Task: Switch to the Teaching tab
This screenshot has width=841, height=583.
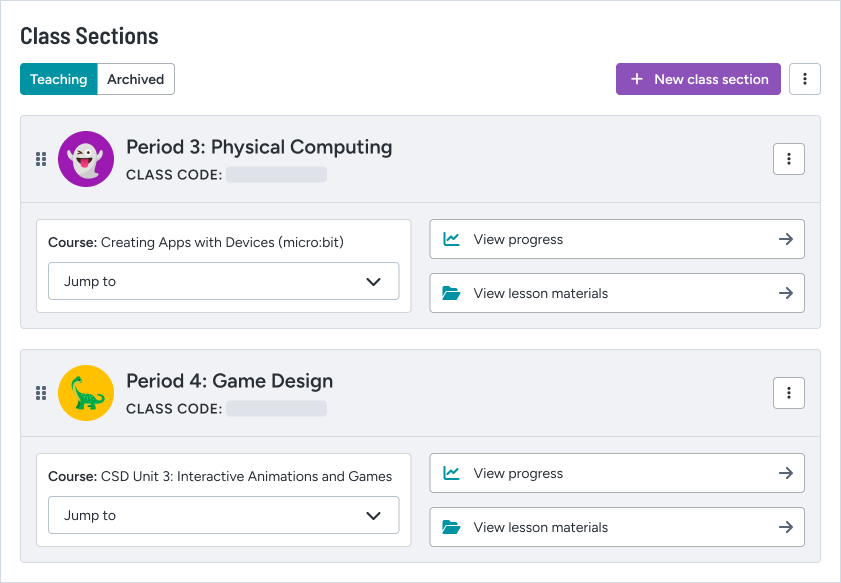Action: pos(58,79)
